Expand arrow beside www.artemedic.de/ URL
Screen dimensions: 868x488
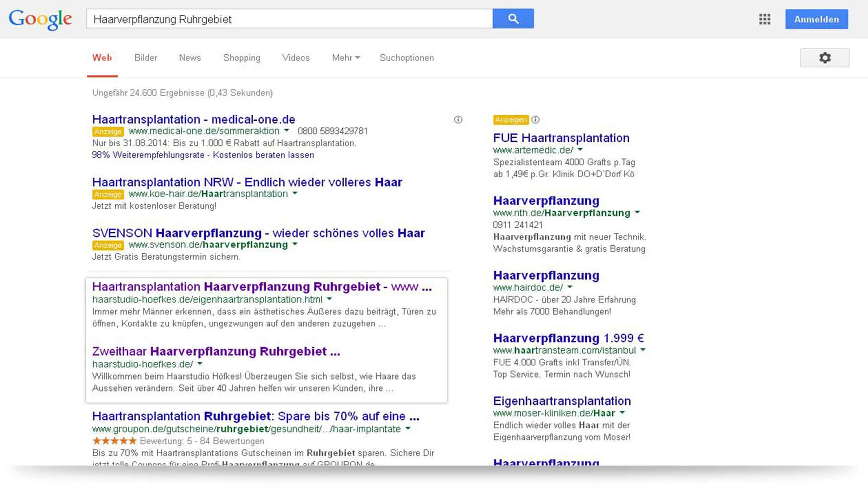point(580,150)
